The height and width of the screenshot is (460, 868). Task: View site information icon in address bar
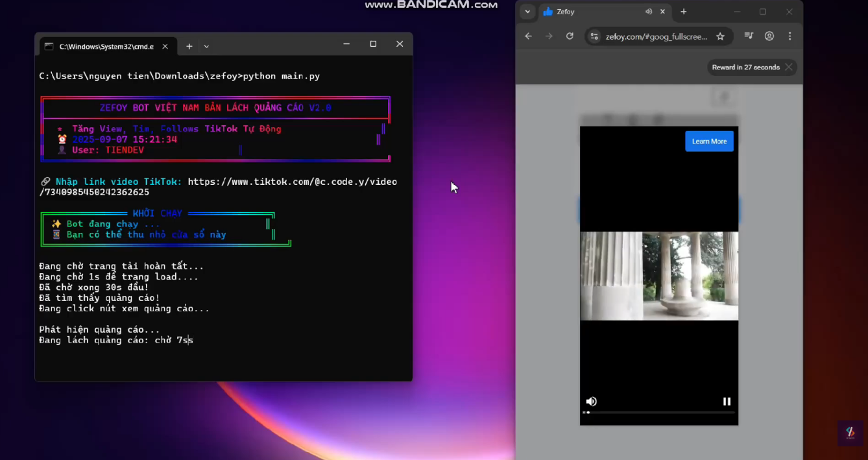click(x=594, y=36)
